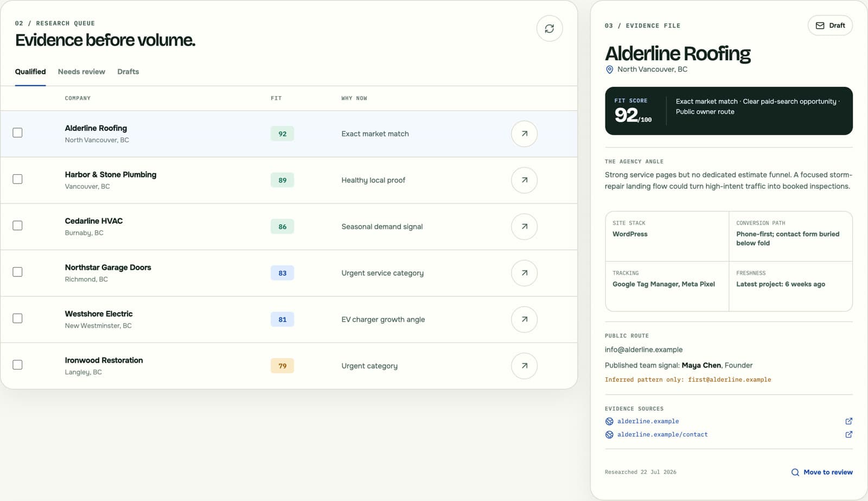The height and width of the screenshot is (501, 868).
Task: Open external link icon for alderline.example
Action: click(848, 421)
